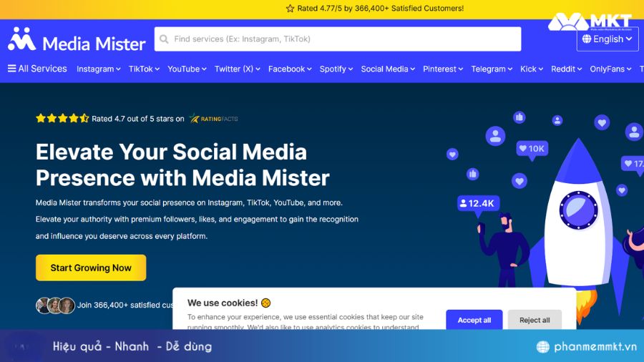Open the OnlyFans menu

[x=611, y=69]
